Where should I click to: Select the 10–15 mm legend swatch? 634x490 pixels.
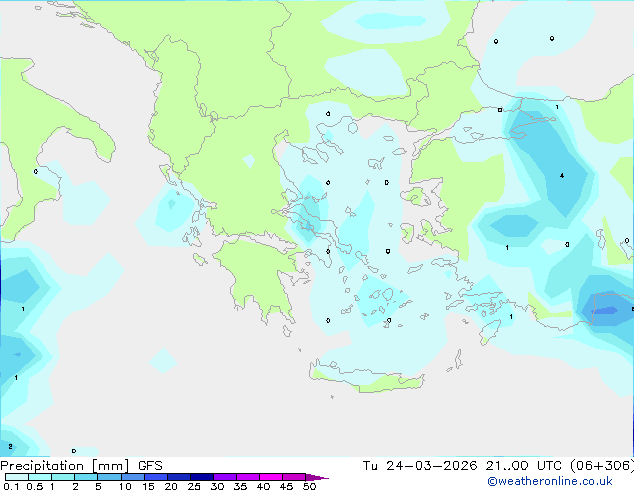point(132,477)
